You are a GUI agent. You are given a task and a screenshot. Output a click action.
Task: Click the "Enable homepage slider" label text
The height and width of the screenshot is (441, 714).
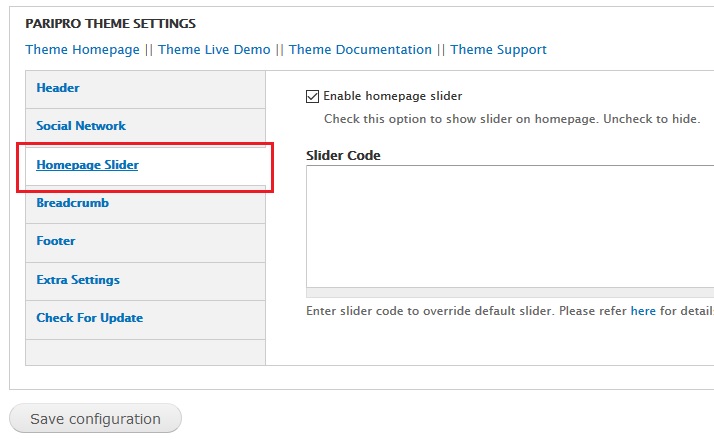[392, 97]
